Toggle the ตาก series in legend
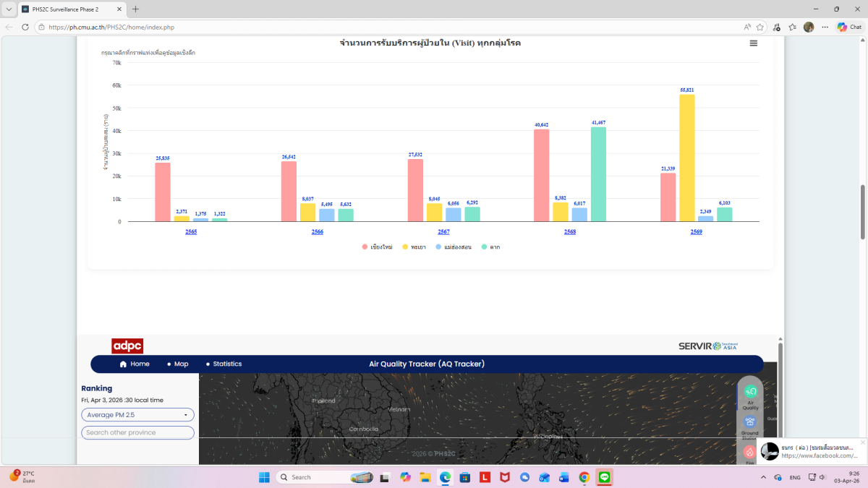Viewport: 868px width, 488px height. coord(490,247)
